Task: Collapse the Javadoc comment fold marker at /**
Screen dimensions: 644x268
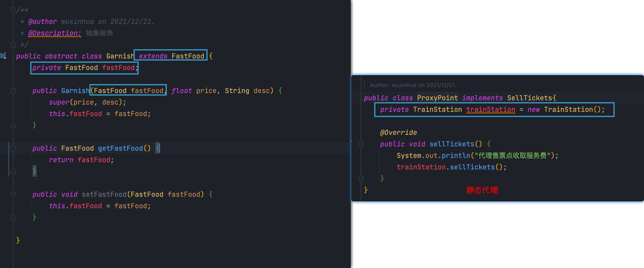Action: point(13,10)
